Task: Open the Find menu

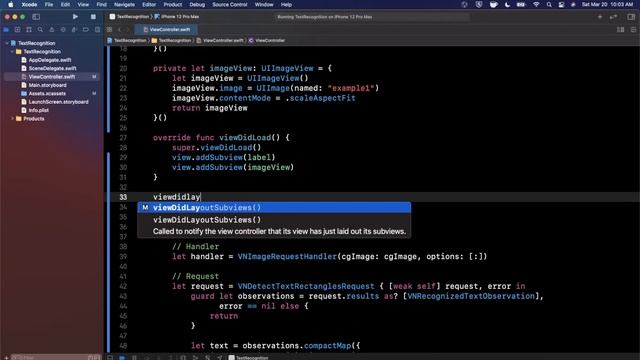Action: [x=102, y=4]
